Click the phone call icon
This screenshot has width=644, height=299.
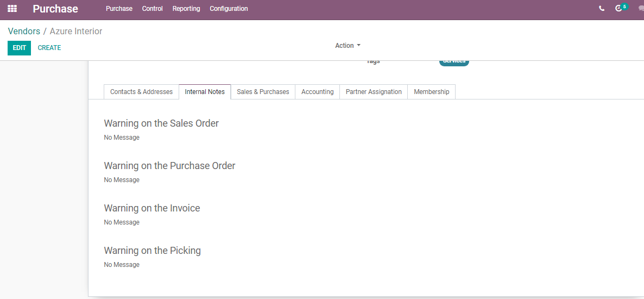pos(602,8)
